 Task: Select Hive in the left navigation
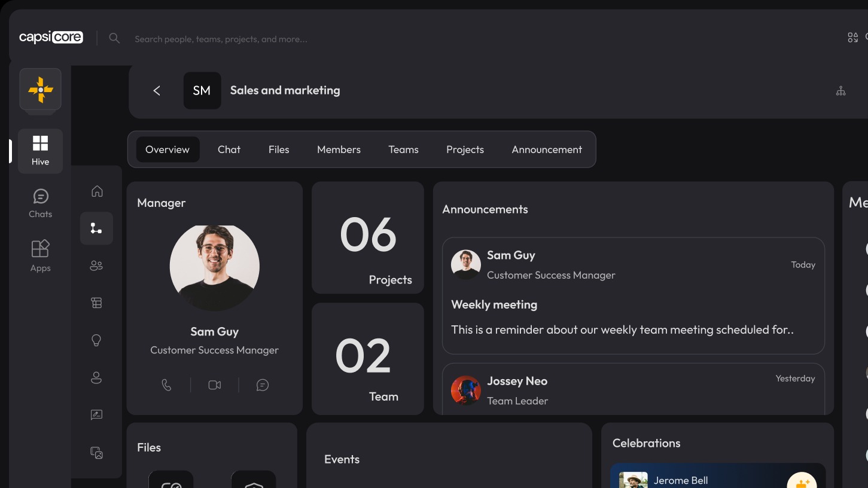(40, 151)
